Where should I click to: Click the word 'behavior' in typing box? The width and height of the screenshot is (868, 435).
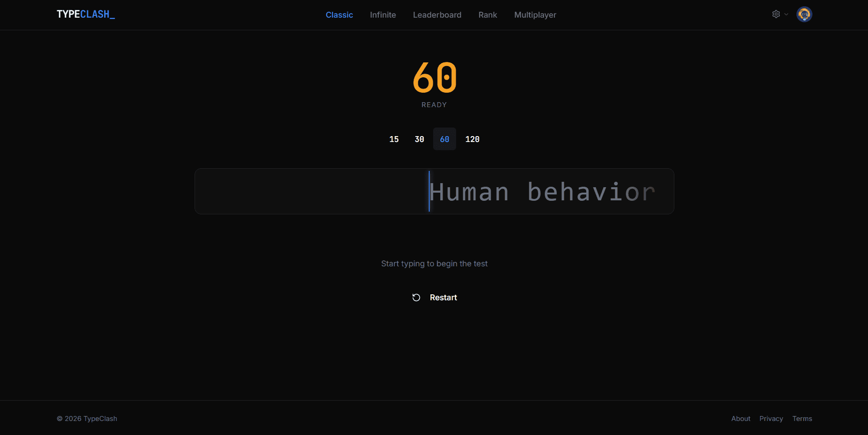tap(591, 192)
